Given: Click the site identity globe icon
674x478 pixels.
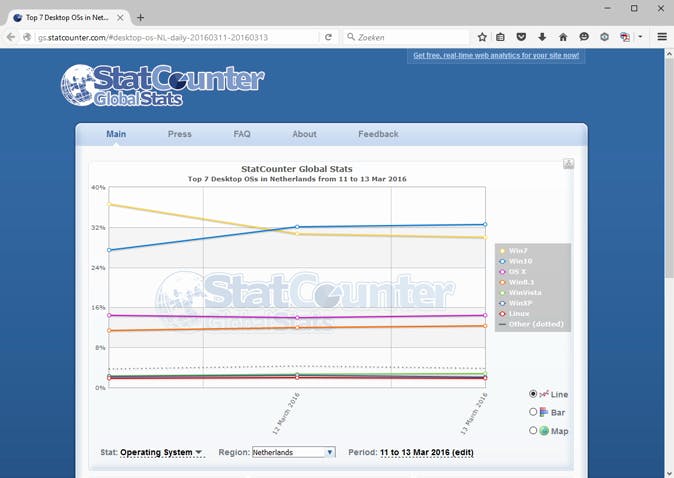Looking at the screenshot, I should pyautogui.click(x=27, y=37).
